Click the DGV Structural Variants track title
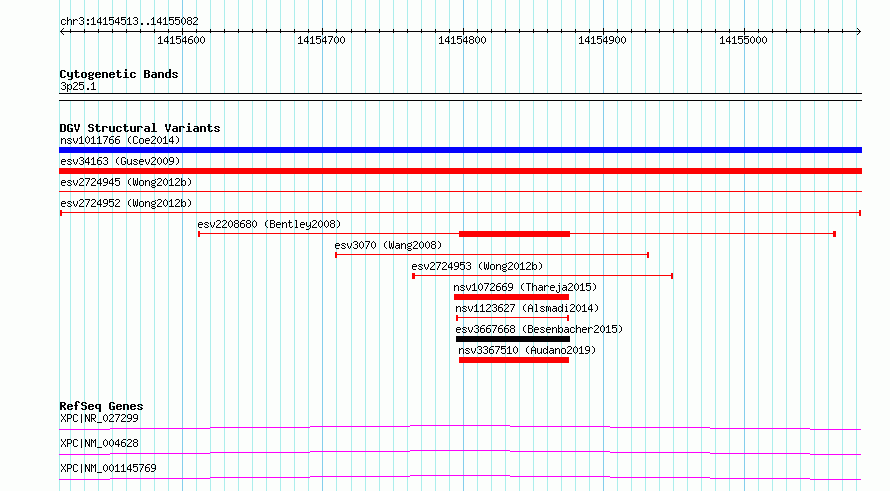 pos(140,128)
